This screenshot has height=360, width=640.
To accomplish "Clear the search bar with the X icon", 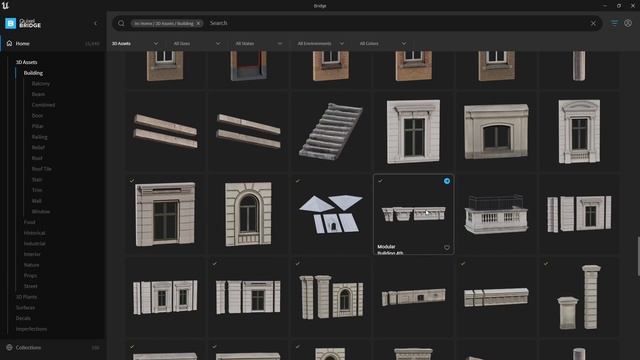I will pyautogui.click(x=593, y=23).
